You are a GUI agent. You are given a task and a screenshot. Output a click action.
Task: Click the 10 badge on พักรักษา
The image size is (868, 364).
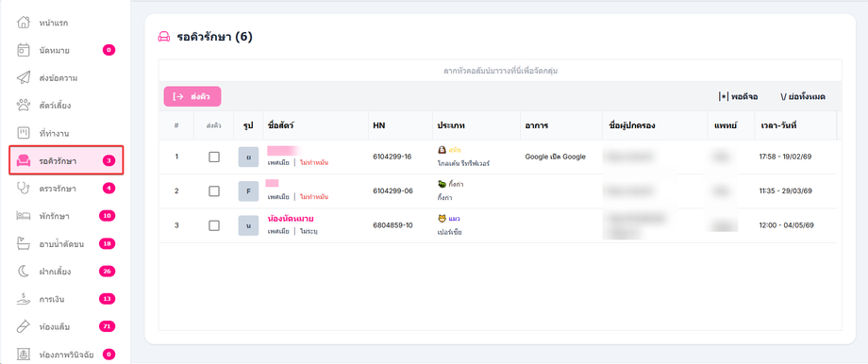pos(107,216)
